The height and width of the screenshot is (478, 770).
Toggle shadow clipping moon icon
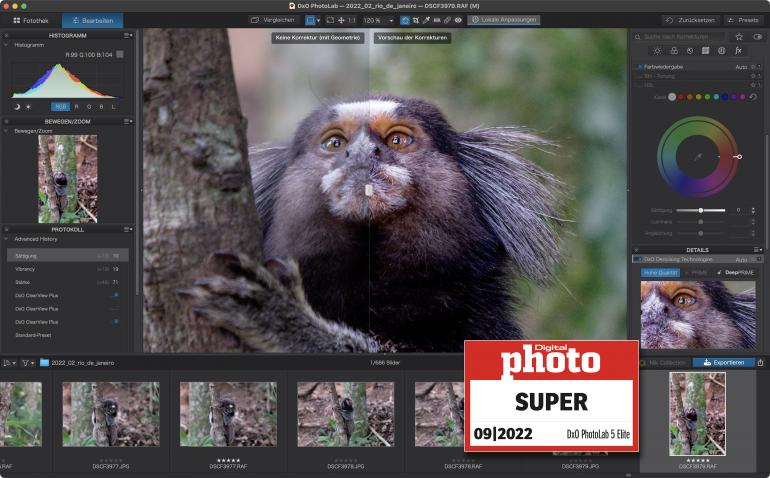coord(17,107)
